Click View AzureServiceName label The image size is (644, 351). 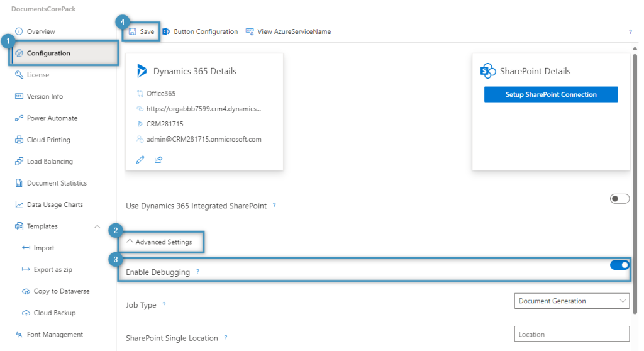pyautogui.click(x=294, y=31)
